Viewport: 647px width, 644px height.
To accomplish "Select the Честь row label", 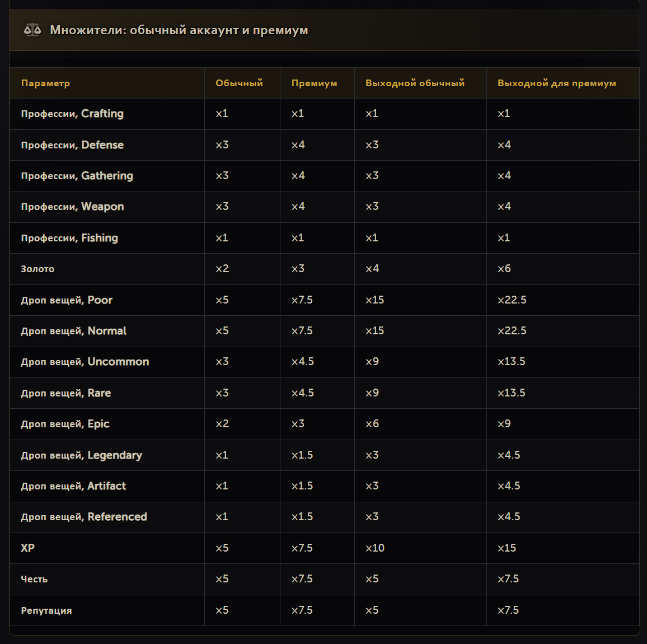I will click(34, 579).
